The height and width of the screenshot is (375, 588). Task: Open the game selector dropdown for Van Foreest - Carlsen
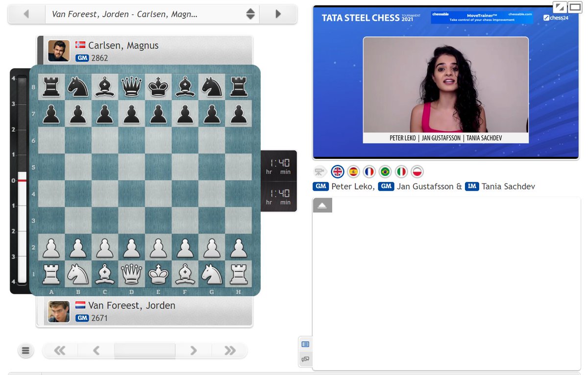click(x=152, y=14)
